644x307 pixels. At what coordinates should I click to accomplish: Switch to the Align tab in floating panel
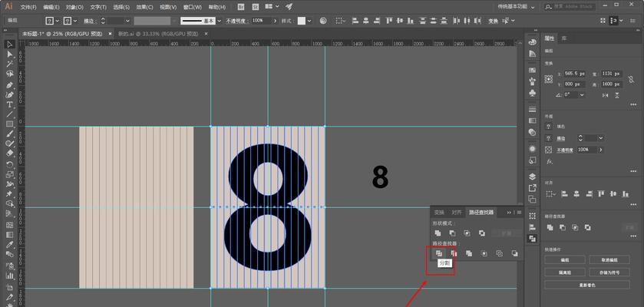coord(456,212)
